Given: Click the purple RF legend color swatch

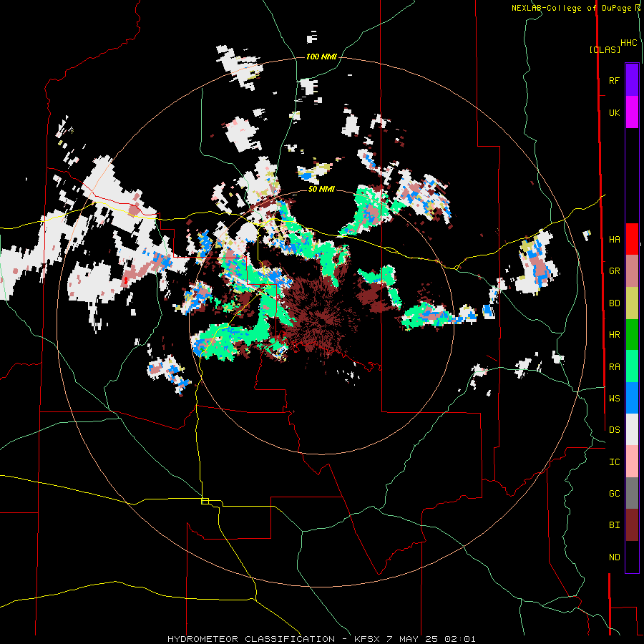Looking at the screenshot, I should [632, 80].
